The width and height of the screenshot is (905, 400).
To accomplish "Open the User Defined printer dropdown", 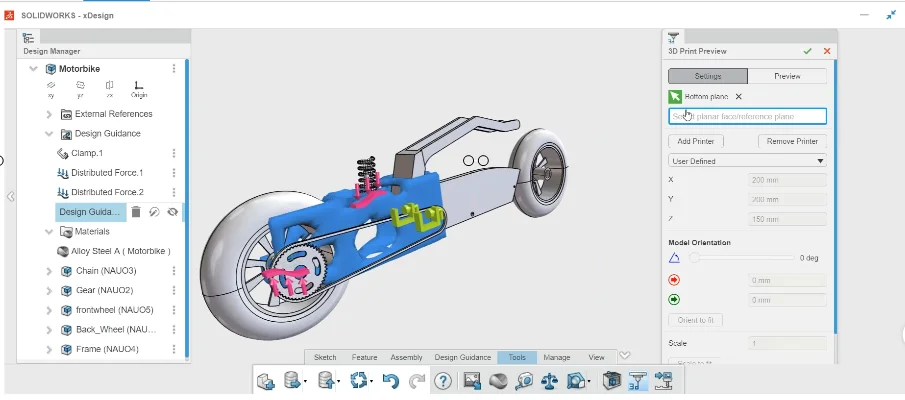I will 747,161.
